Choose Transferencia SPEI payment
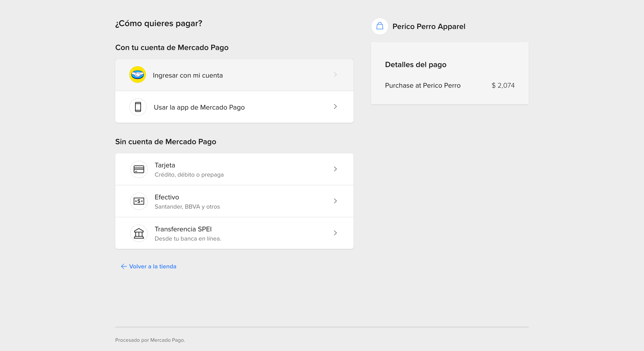This screenshot has height=351, width=644. point(234,233)
